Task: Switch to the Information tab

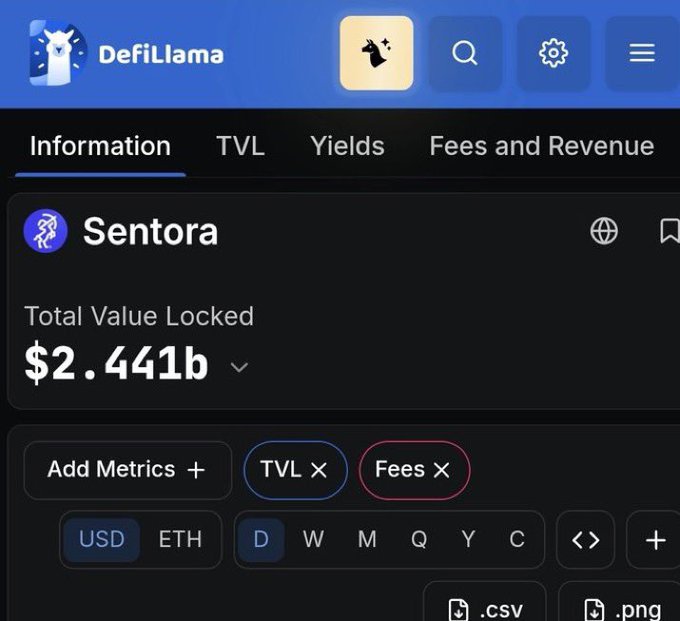Action: tap(100, 146)
